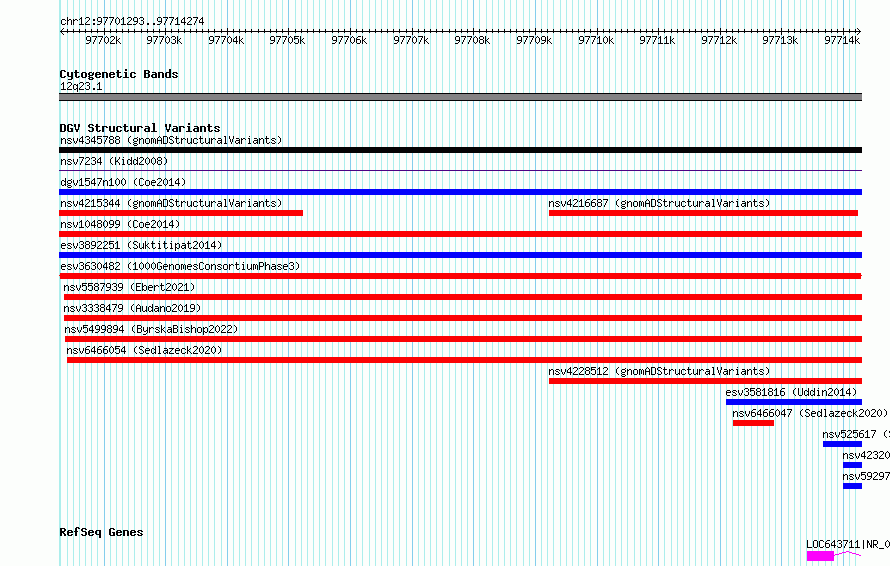Click the nsv7234 thin purple line

(460, 170)
